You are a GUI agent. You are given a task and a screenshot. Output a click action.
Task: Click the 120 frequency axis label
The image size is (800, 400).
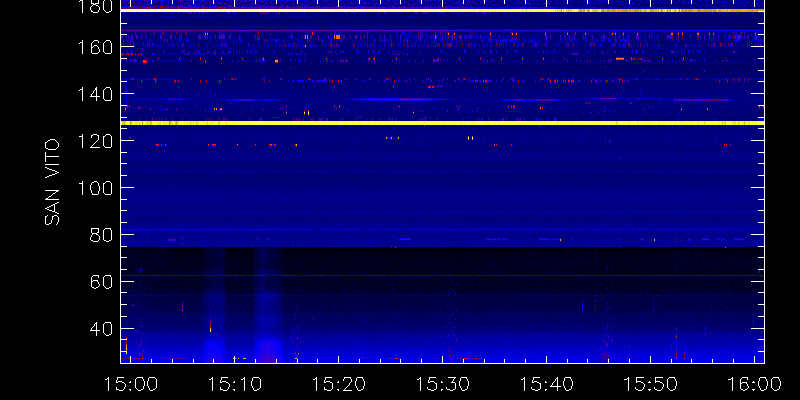pyautogui.click(x=94, y=141)
